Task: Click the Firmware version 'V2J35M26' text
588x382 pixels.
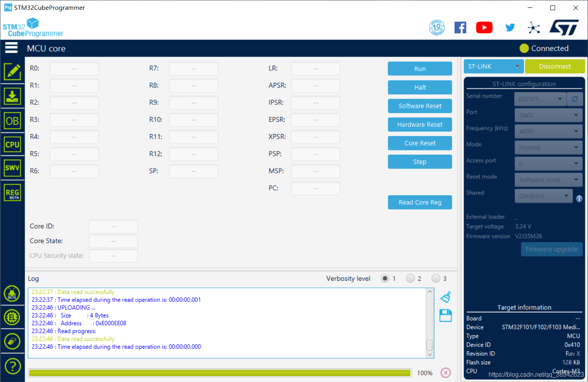Action: click(x=528, y=236)
